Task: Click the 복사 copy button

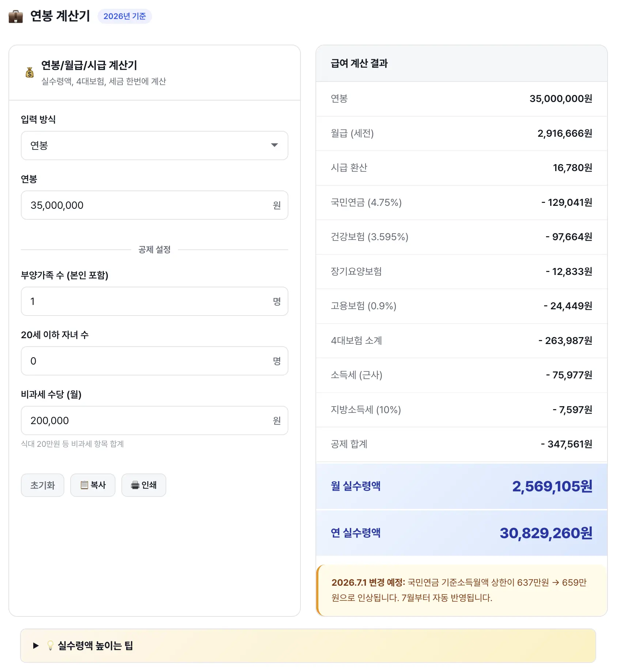Action: [x=93, y=485]
